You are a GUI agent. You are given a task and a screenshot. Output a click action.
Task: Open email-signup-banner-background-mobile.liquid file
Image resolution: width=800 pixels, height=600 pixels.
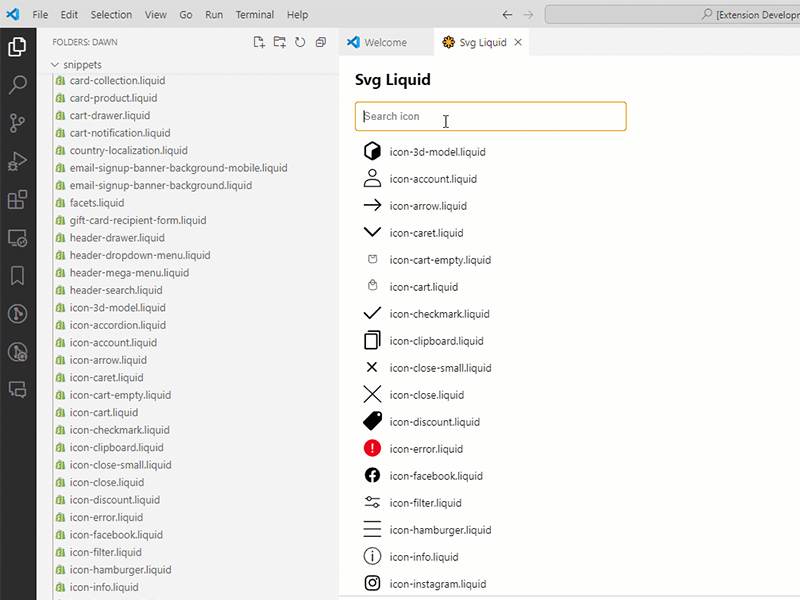[178, 168]
